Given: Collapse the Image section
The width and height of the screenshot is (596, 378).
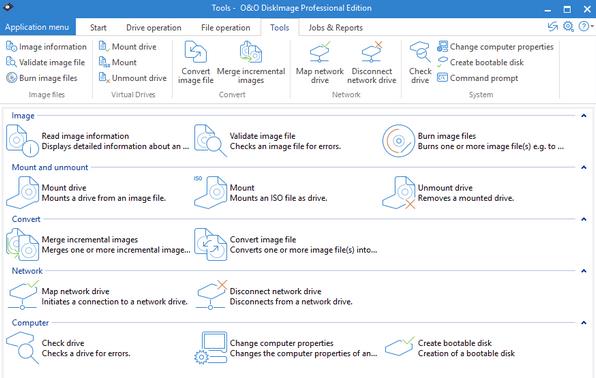Looking at the screenshot, I should click(x=584, y=116).
